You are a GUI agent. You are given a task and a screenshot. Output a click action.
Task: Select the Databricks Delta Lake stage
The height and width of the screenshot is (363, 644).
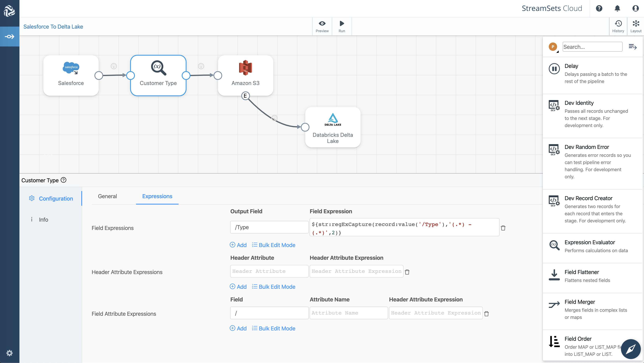333,127
